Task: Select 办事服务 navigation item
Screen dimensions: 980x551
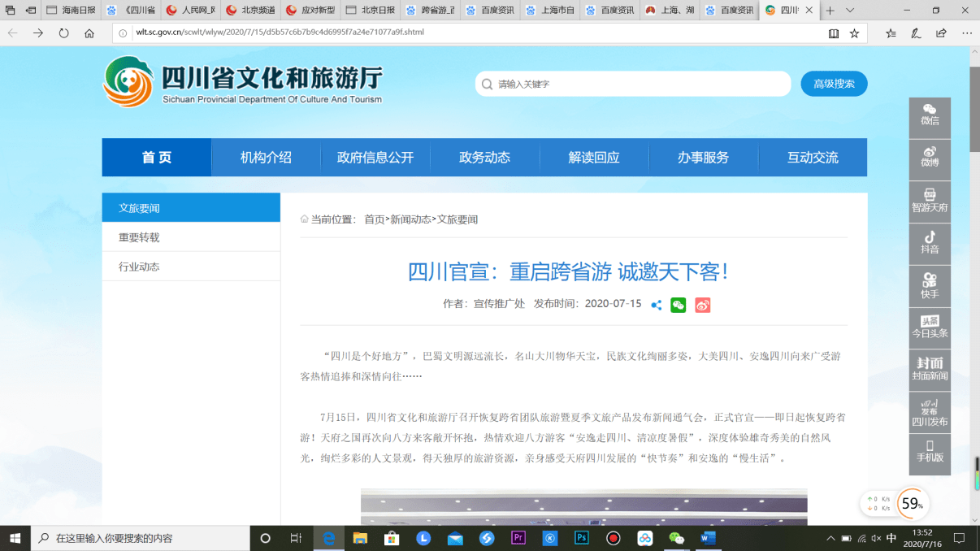Action: [x=703, y=158]
